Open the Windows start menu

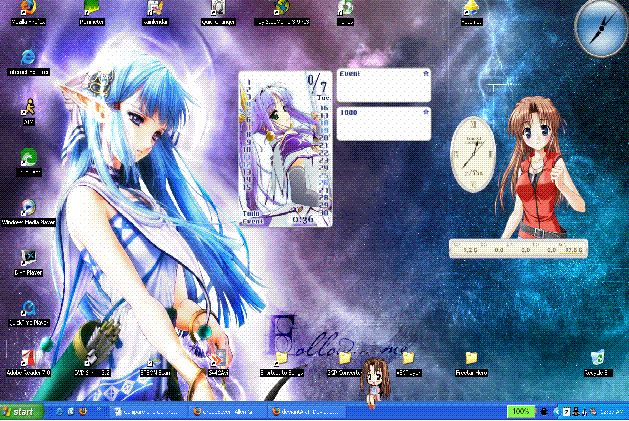coord(22,412)
